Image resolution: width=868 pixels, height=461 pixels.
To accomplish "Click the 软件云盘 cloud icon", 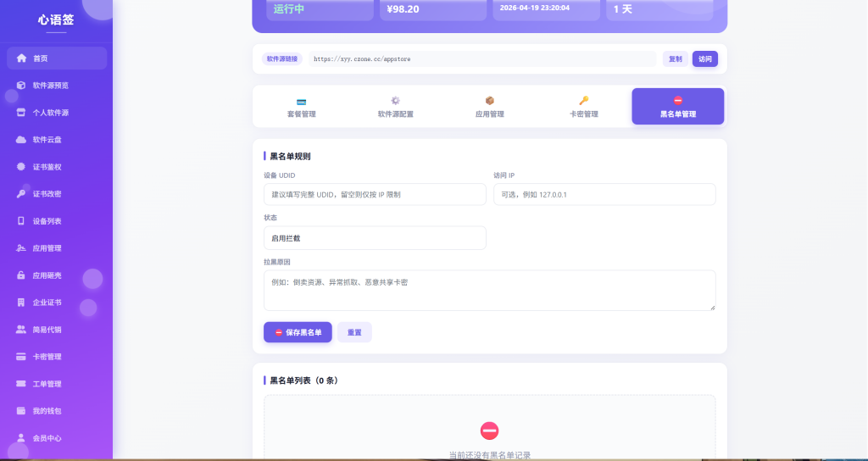I will click(x=21, y=140).
